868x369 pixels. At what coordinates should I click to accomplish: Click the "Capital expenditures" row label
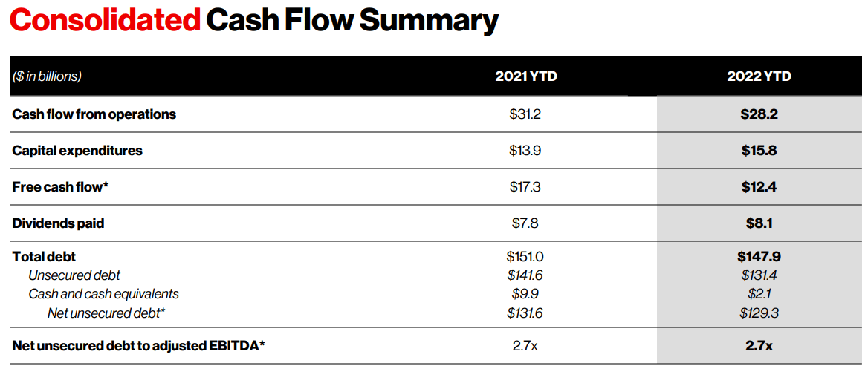pos(77,151)
